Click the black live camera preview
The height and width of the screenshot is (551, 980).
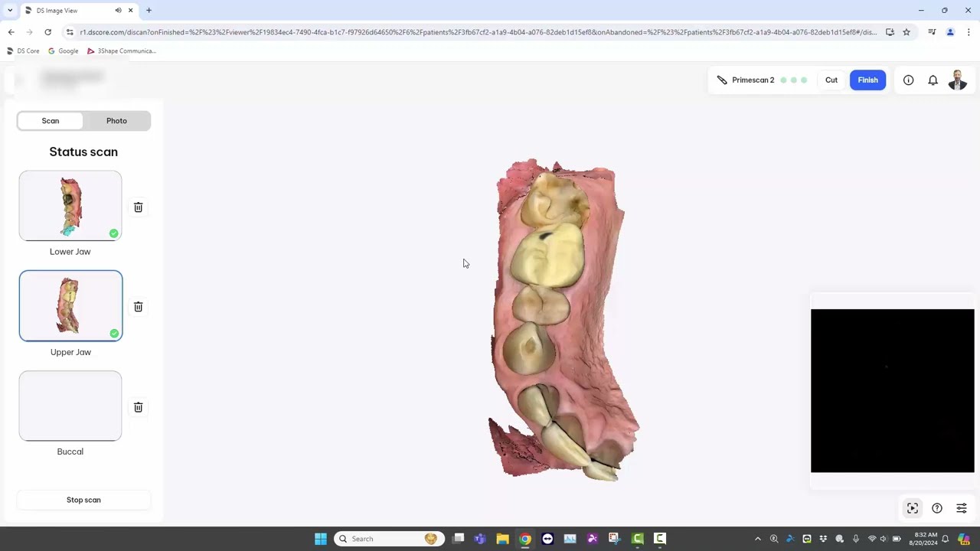pos(893,391)
